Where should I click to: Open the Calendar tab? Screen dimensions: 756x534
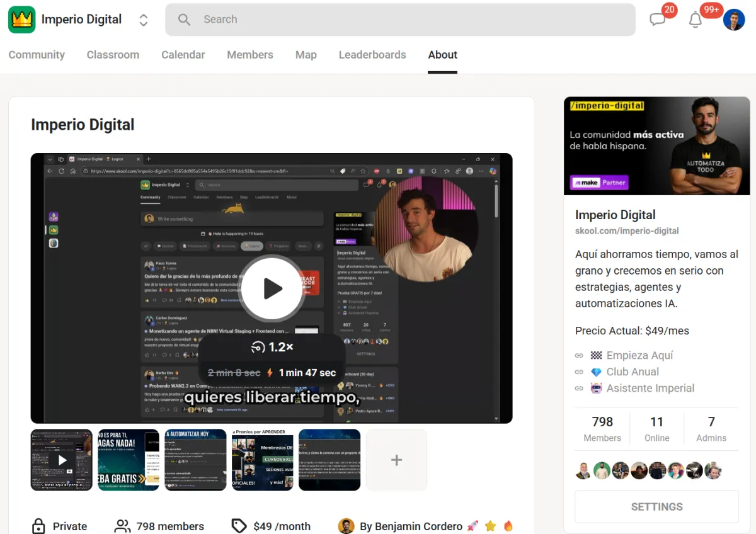click(x=183, y=55)
